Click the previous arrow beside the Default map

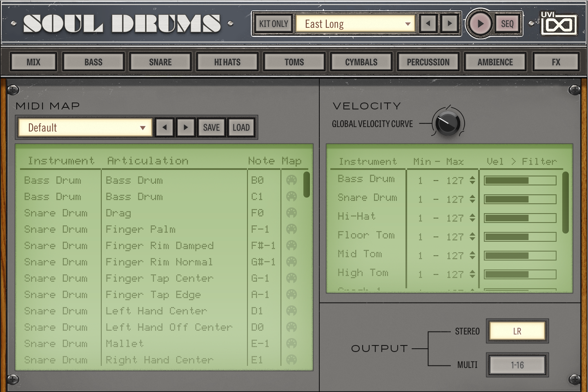pos(165,127)
